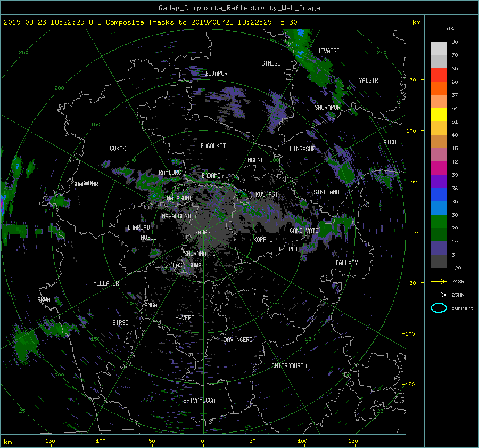The height and width of the screenshot is (448, 479).
Task: Click the cyan ellipse 'current' legend icon
Action: click(x=439, y=308)
